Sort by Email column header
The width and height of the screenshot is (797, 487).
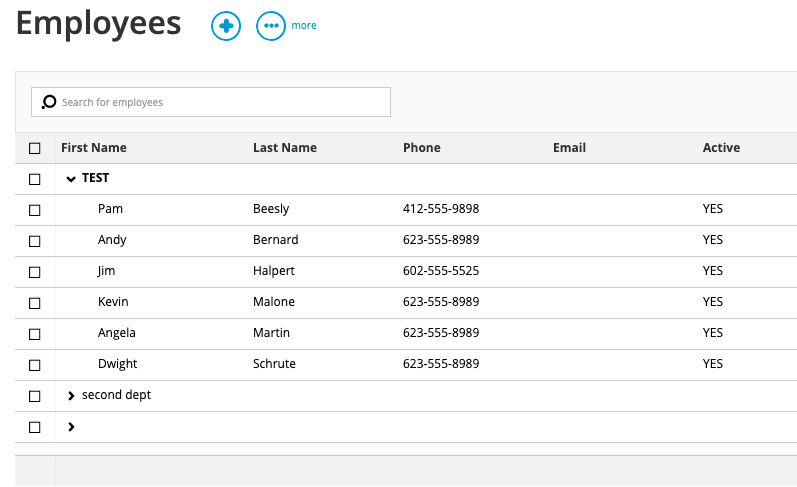(x=569, y=147)
